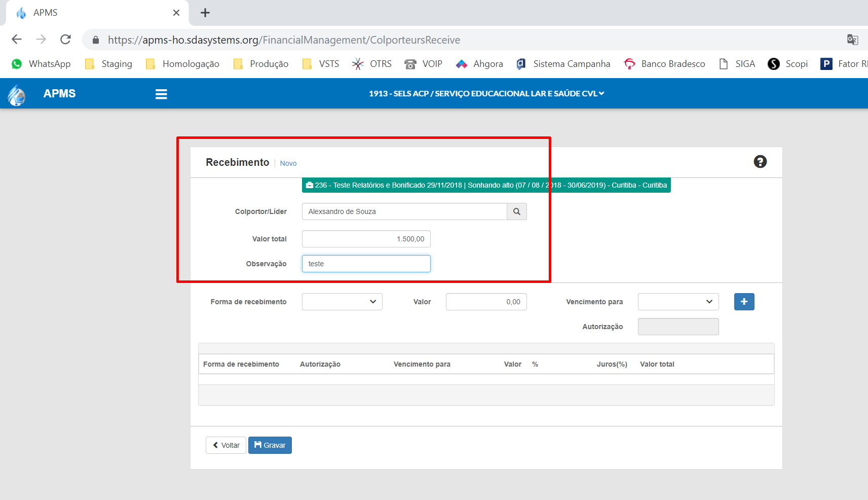Open Vencimento para dropdown
The height and width of the screenshot is (500, 868).
tap(678, 302)
